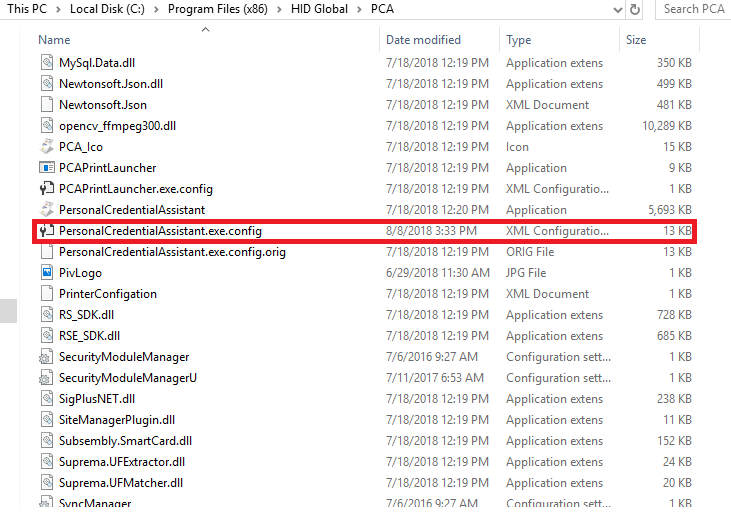731x516 pixels.
Task: Refresh the PCA folder view
Action: click(634, 9)
